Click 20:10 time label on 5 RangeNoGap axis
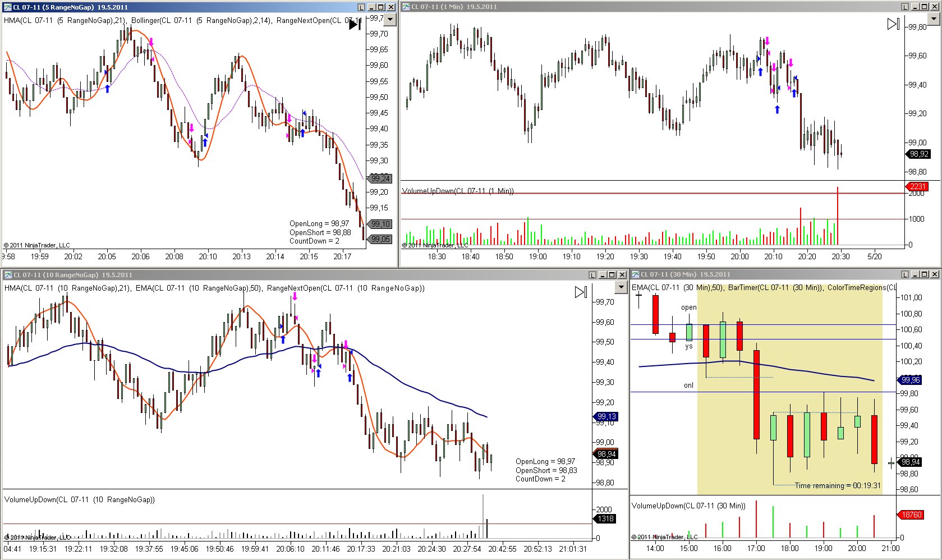942x560 pixels. [208, 256]
